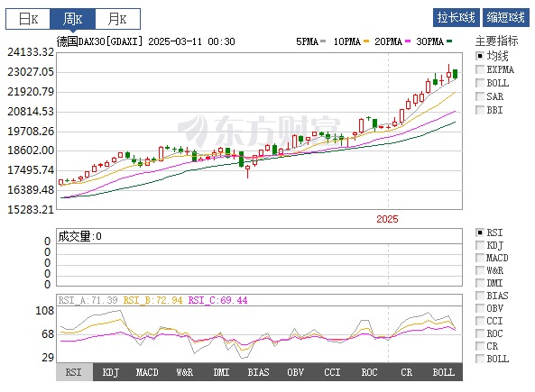Click the 30PMA green legend swatch
The height and width of the screenshot is (392, 535).
(449, 41)
